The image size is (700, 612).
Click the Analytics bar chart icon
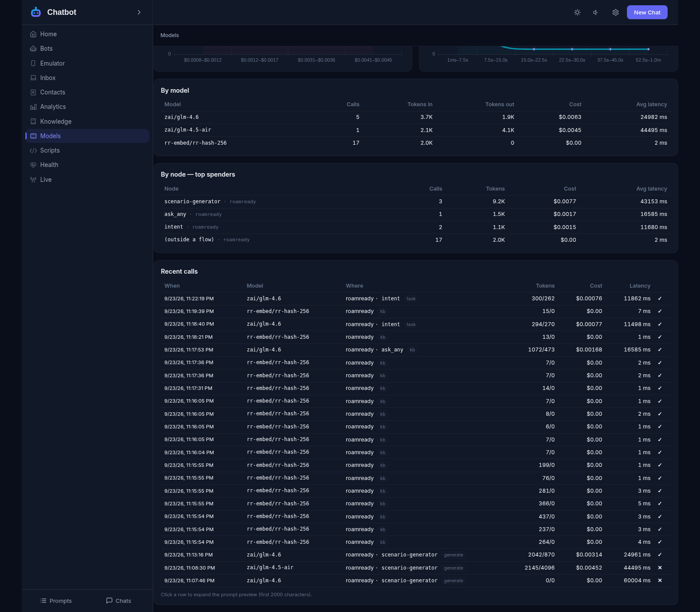pyautogui.click(x=33, y=107)
